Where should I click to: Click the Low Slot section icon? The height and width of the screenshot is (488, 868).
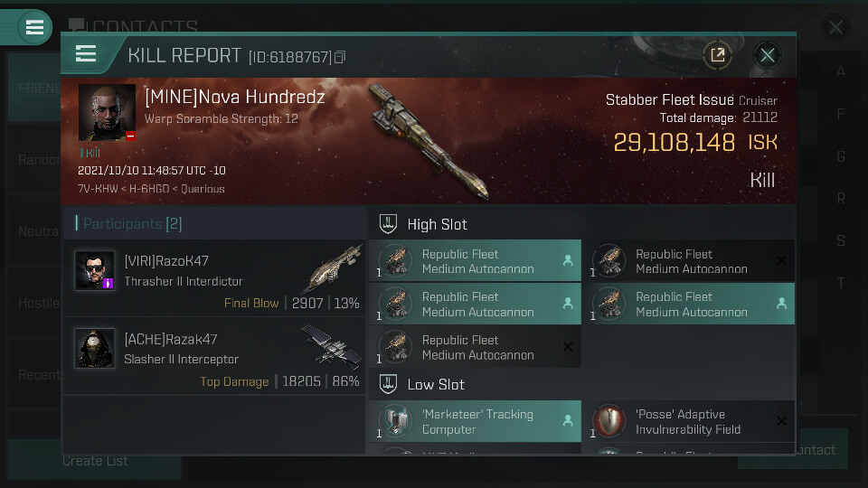[388, 384]
